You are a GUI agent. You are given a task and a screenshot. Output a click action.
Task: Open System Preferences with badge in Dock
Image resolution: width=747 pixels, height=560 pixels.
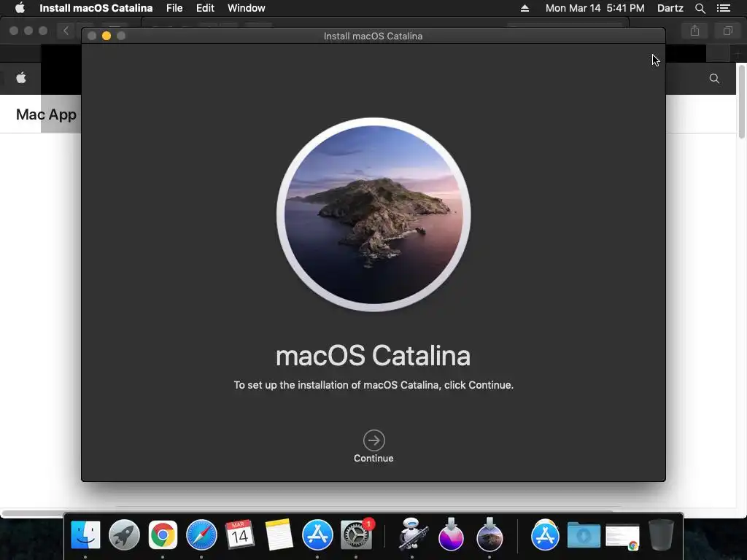point(356,534)
